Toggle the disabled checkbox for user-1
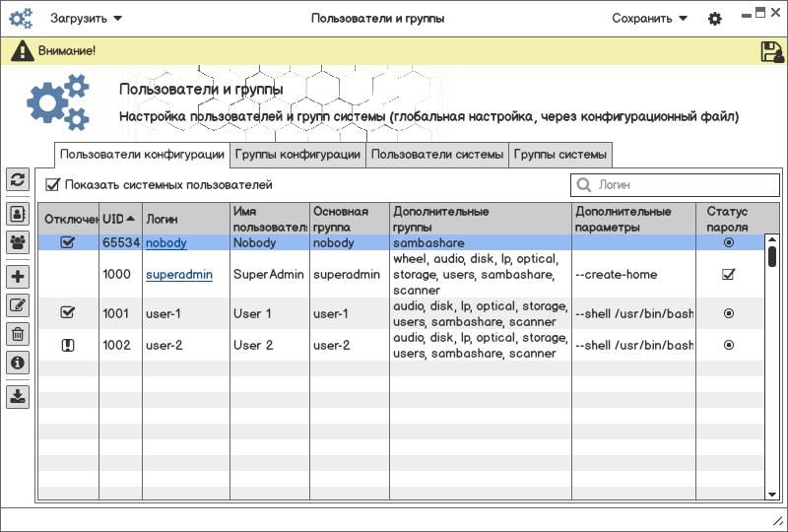Screen dimensions: 788x532 tap(68, 313)
